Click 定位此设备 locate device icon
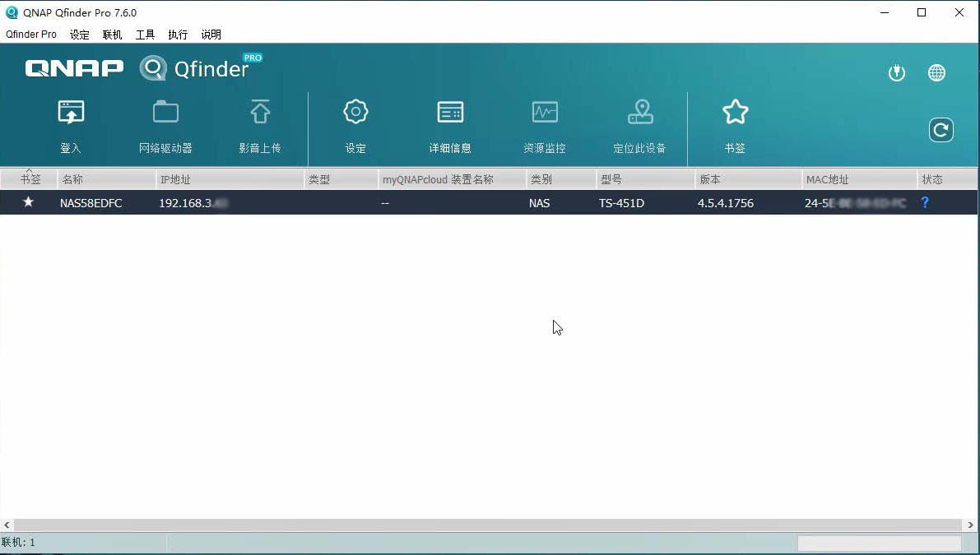This screenshot has width=980, height=555. [639, 126]
